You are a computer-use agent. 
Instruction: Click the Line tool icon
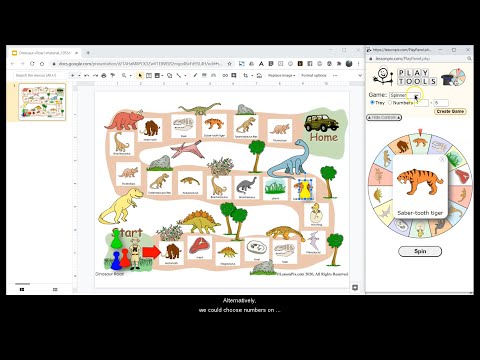(x=179, y=76)
